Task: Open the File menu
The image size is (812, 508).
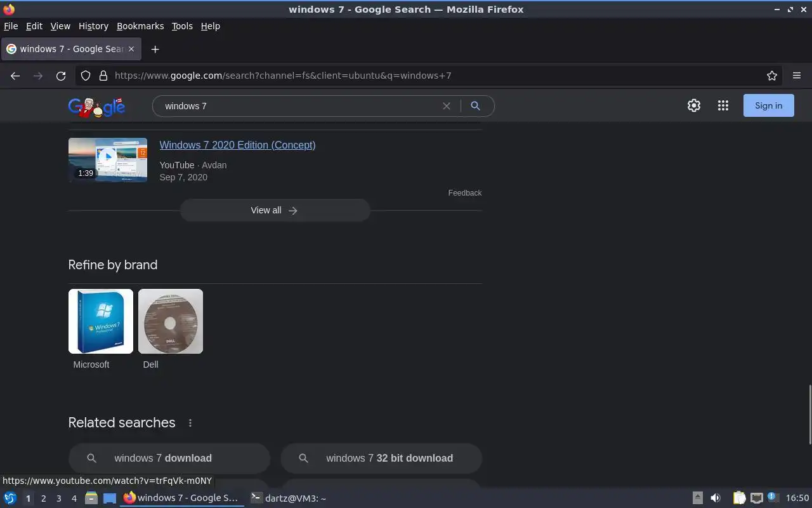Action: [11, 26]
